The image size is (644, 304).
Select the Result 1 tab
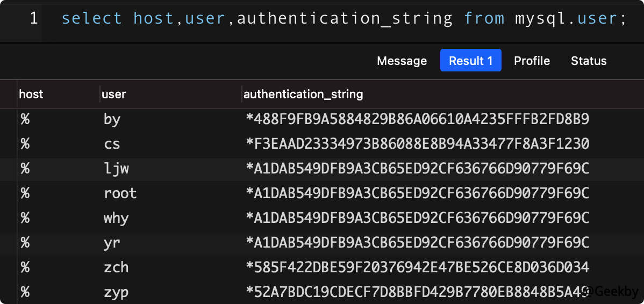coord(471,60)
